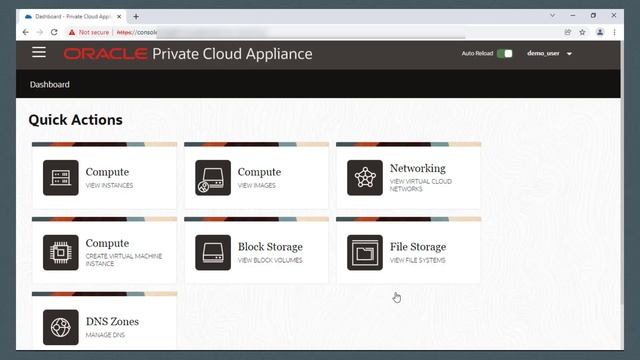The image size is (640, 360).
Task: Reload the page with refresh icon
Action: 54,32
